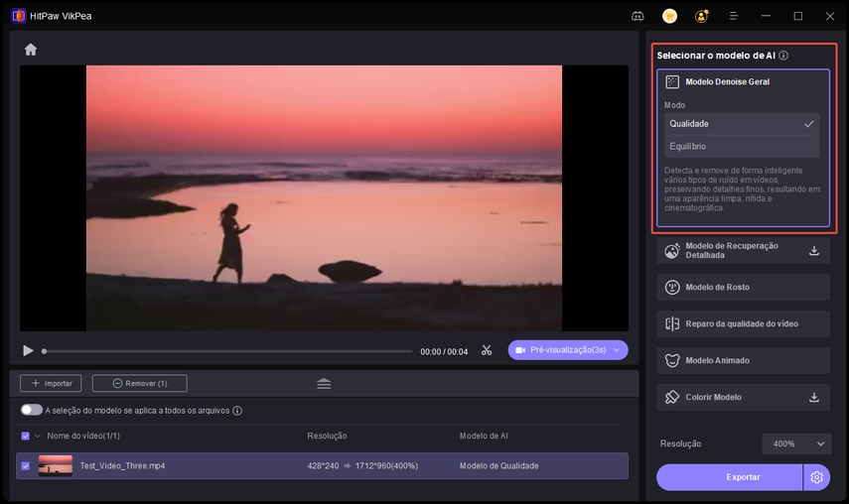Click the video preview frame
The height and width of the screenshot is (504, 849).
324,197
